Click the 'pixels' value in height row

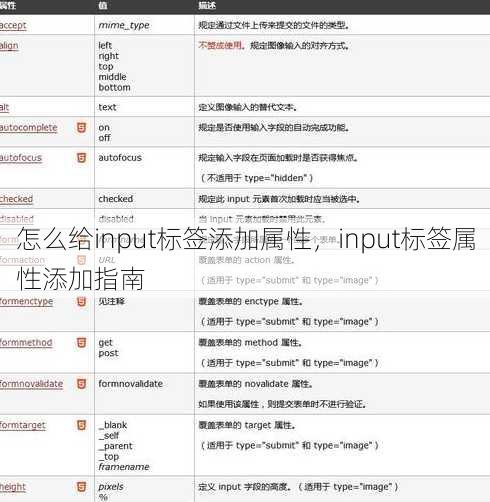pos(111,487)
